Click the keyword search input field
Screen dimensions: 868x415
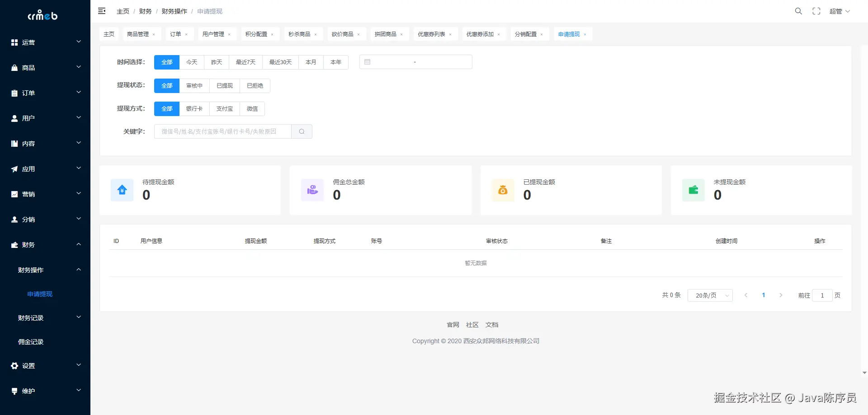(x=223, y=131)
